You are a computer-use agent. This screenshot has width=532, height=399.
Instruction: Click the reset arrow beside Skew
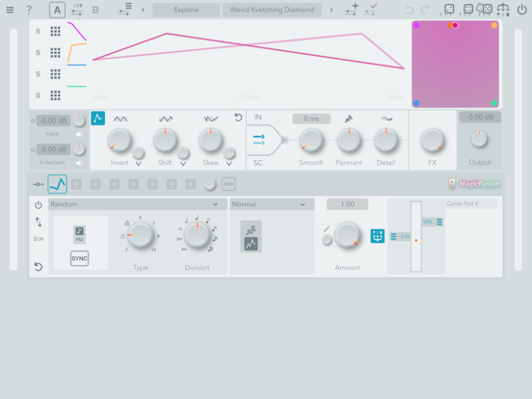click(238, 118)
